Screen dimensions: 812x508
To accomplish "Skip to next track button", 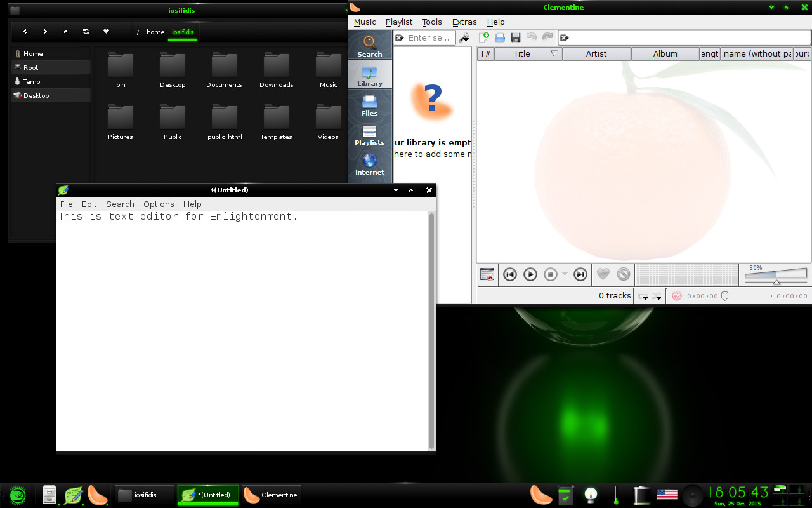I will (580, 274).
